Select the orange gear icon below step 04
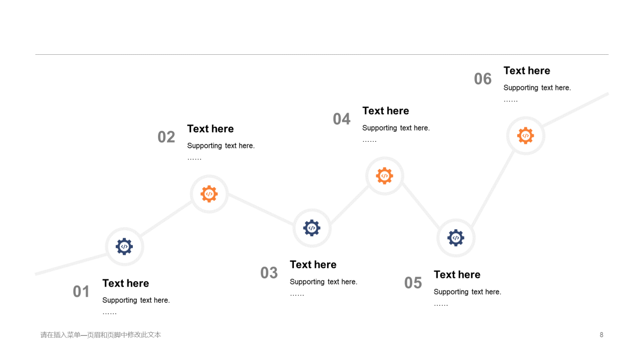The image size is (644, 362). [x=384, y=176]
